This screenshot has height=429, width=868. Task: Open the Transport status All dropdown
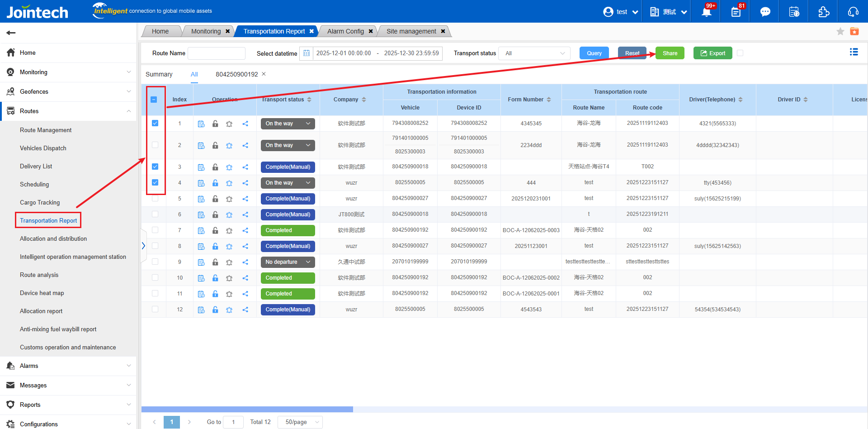coord(534,53)
